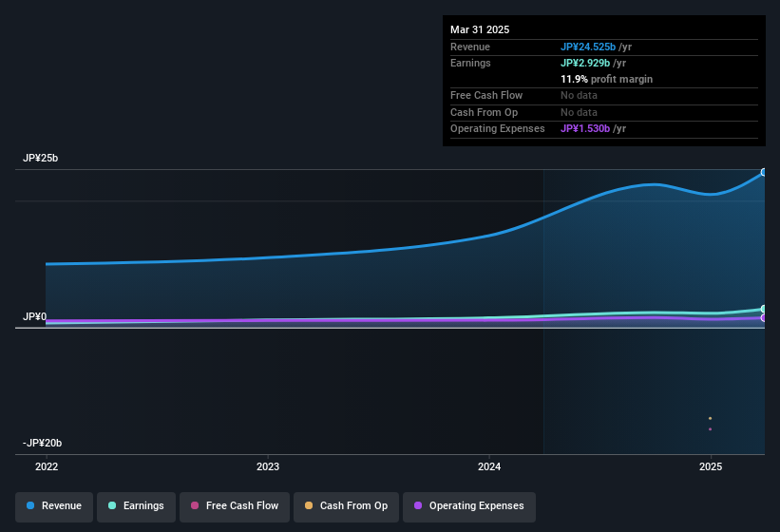
Task: Click the -JP¥20b y-axis label
Action: coord(43,443)
